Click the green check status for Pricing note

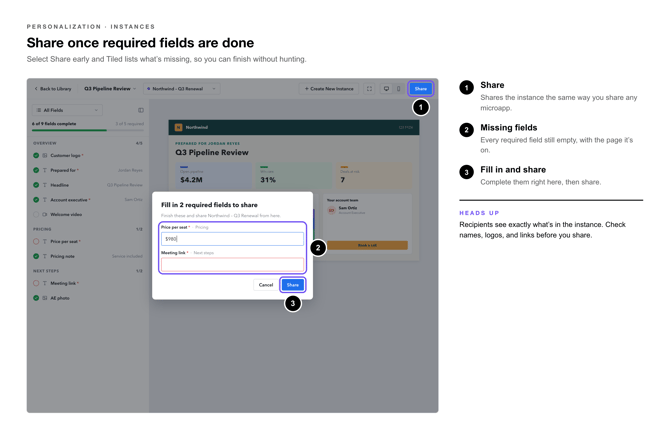tap(36, 256)
